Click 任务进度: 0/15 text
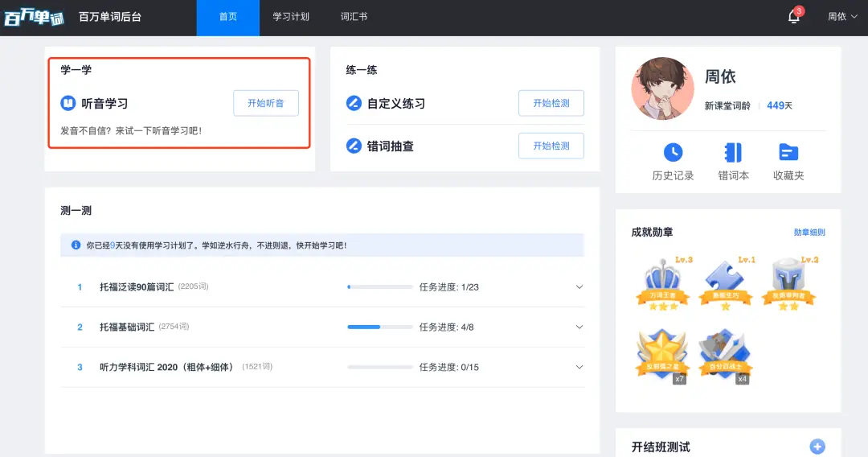This screenshot has height=457, width=868. (449, 367)
